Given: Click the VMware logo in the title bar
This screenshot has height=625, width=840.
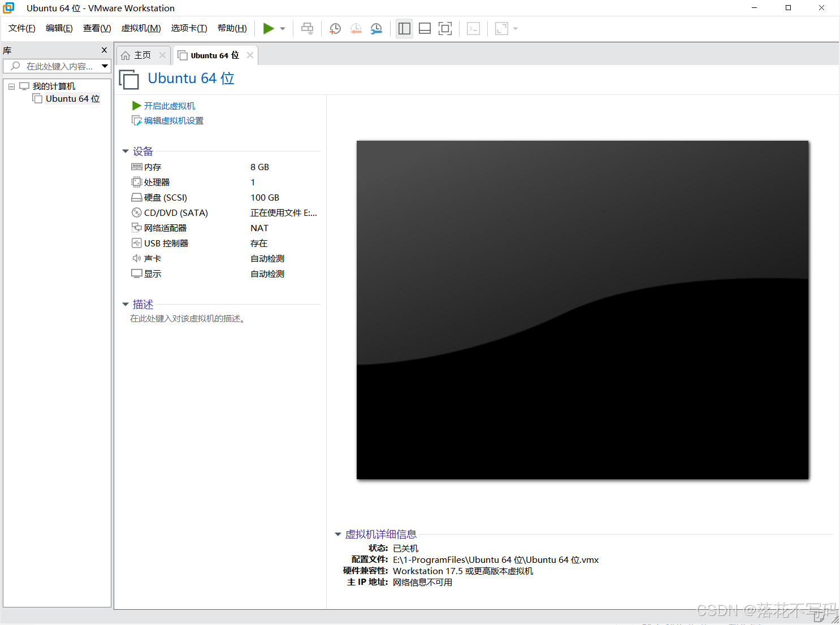Looking at the screenshot, I should tap(8, 8).
